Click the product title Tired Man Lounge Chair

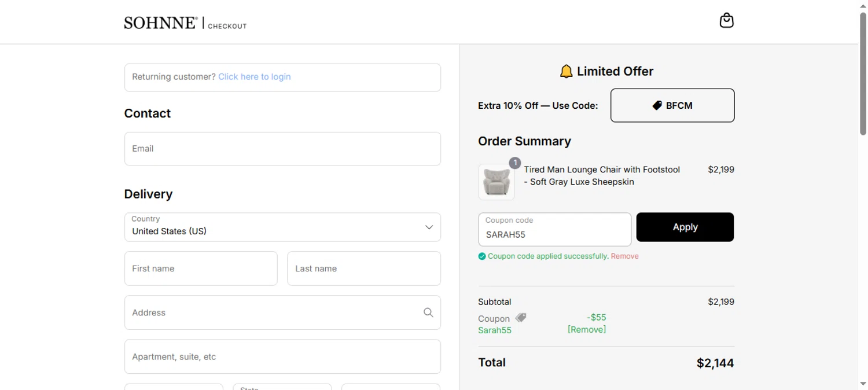click(602, 175)
